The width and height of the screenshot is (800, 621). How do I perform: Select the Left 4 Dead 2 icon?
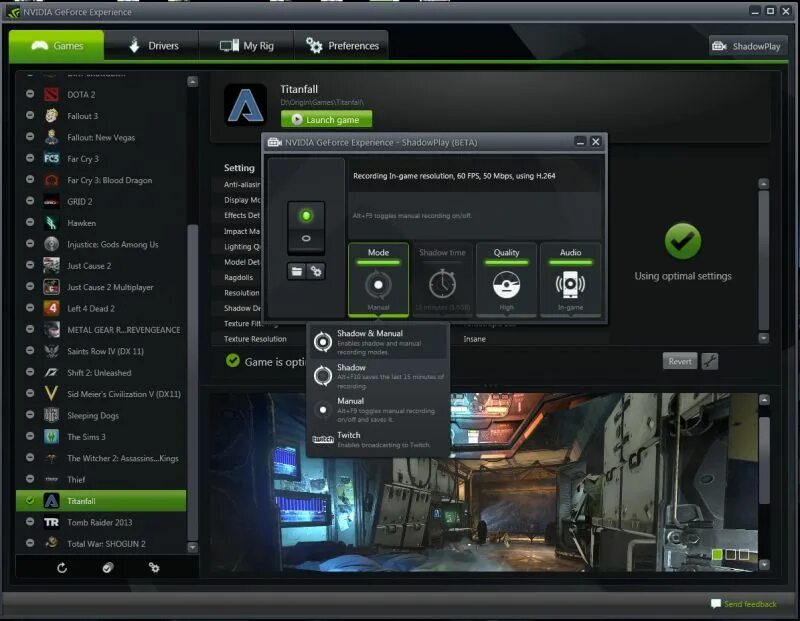click(51, 308)
